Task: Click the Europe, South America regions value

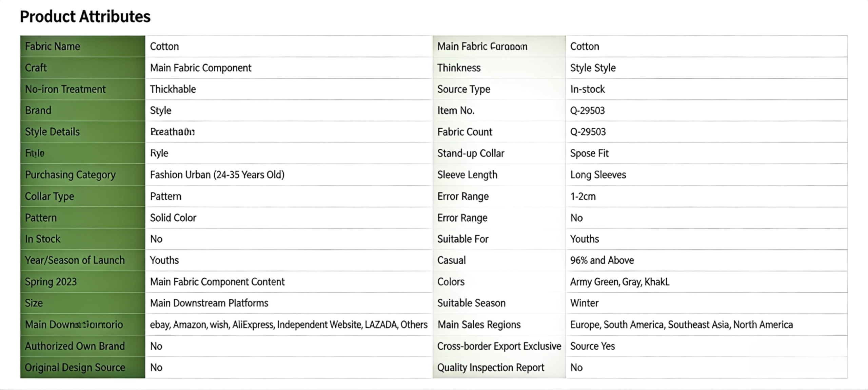Action: 681,325
